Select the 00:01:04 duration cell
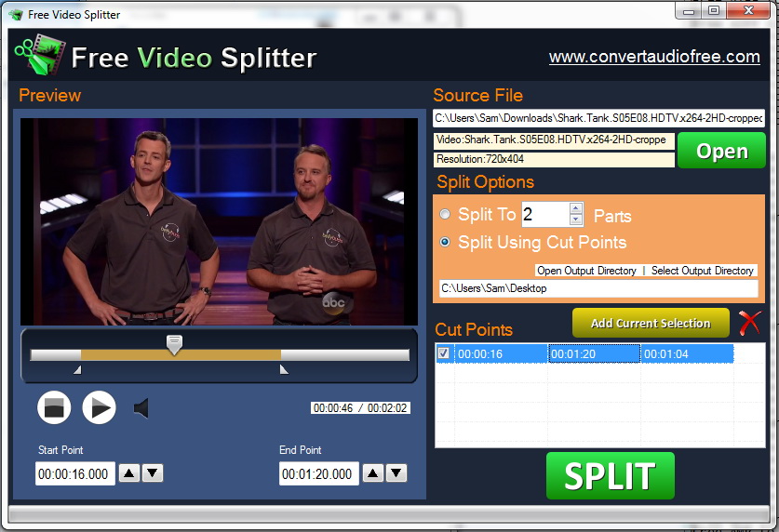 687,353
